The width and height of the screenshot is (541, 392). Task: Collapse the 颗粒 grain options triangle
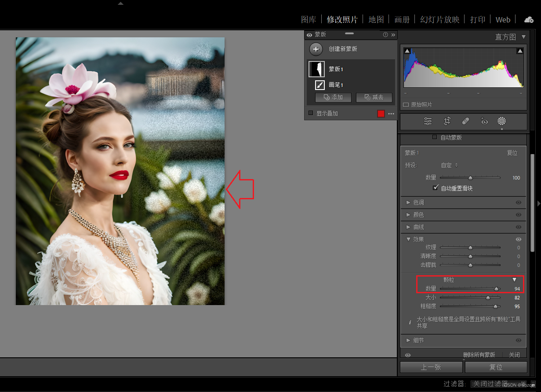[514, 280]
